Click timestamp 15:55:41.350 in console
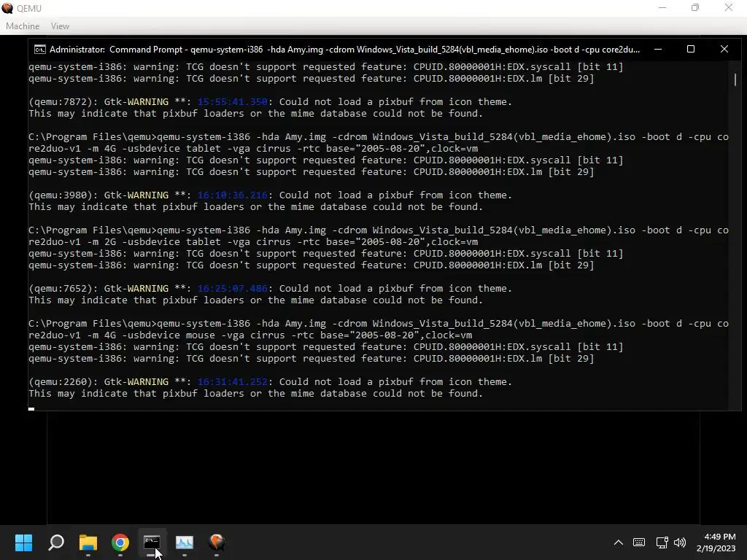The image size is (747, 560). [233, 102]
